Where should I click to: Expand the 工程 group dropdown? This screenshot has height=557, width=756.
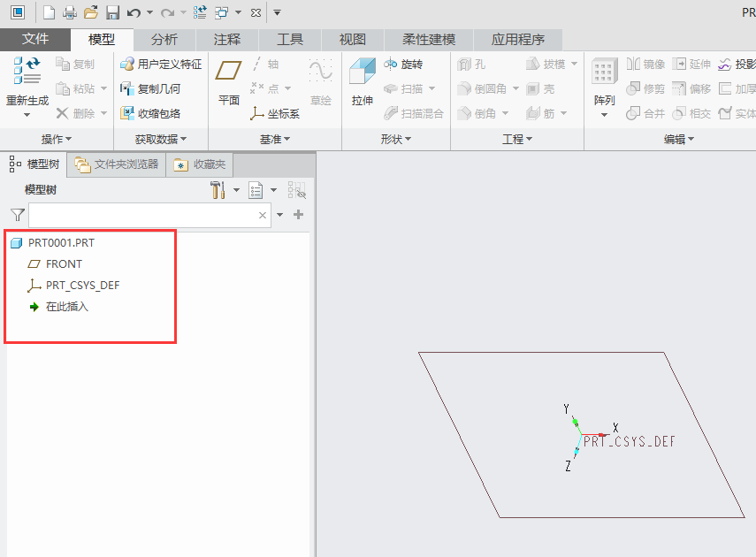(x=517, y=140)
